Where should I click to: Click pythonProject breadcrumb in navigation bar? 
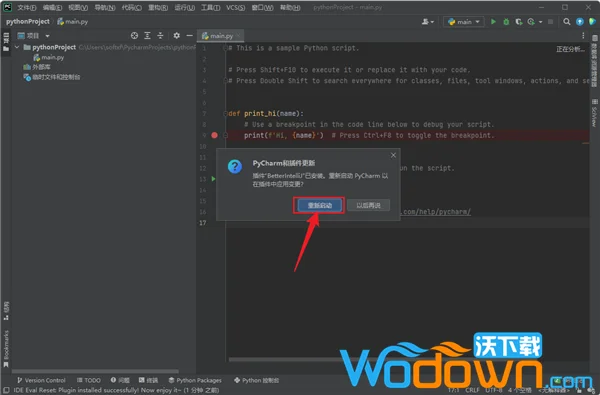tap(28, 21)
